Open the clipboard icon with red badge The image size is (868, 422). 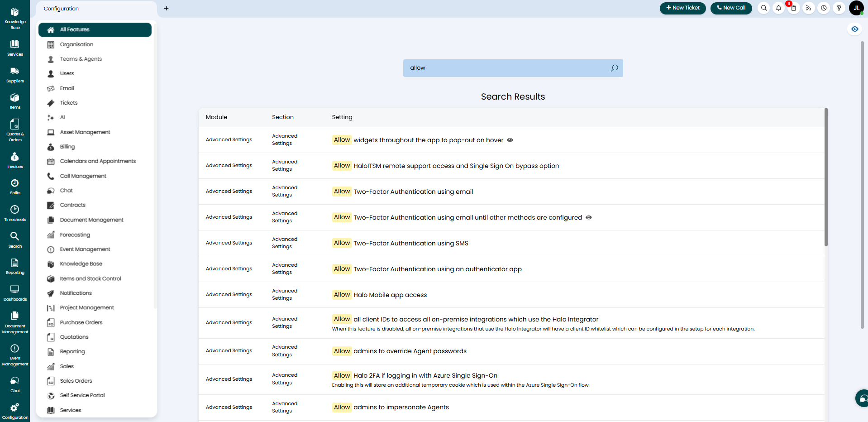click(x=793, y=8)
